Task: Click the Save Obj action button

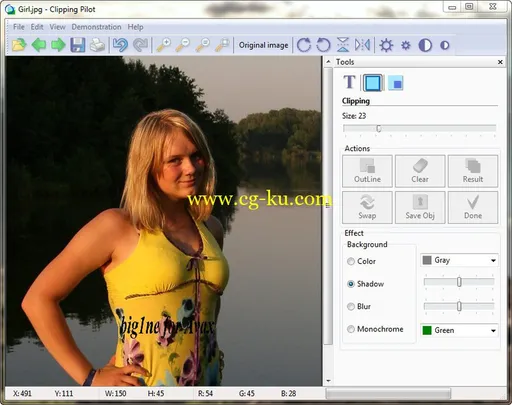Action: coord(420,207)
